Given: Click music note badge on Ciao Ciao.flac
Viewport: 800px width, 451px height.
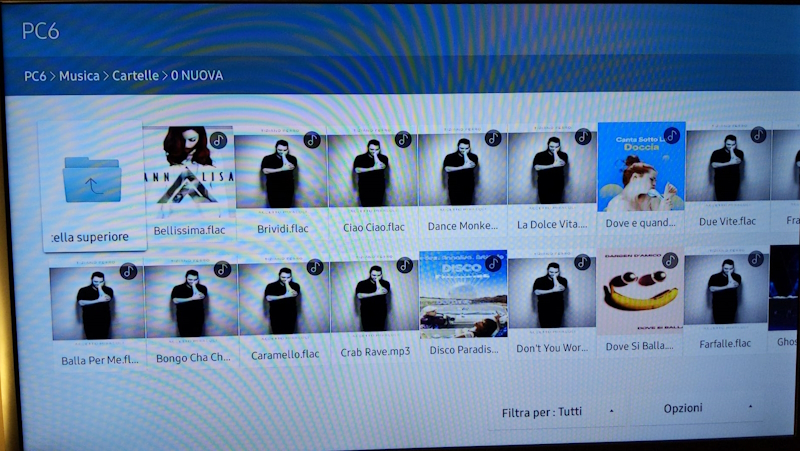Looking at the screenshot, I should pyautogui.click(x=403, y=139).
